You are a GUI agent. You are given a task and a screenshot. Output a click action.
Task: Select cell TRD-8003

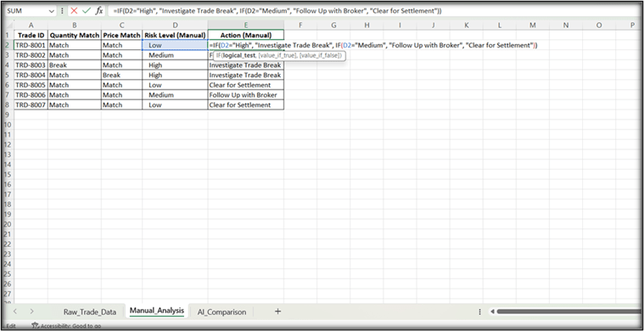[31, 65]
